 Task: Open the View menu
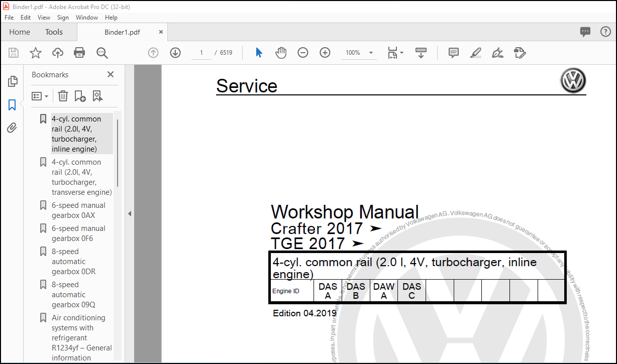(44, 17)
